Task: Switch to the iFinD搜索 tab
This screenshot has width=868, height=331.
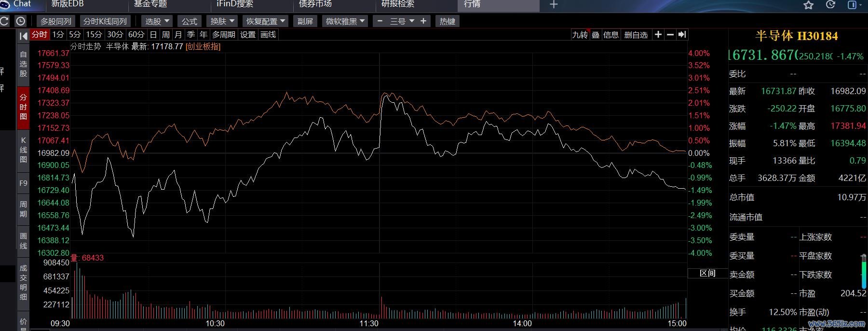Action: tap(235, 4)
